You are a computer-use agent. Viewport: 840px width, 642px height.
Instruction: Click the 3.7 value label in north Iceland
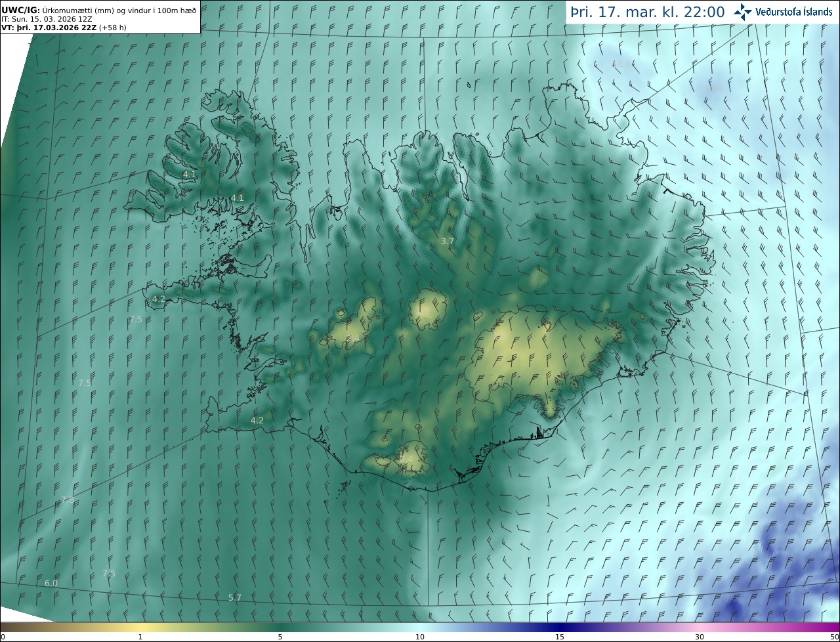coord(448,242)
